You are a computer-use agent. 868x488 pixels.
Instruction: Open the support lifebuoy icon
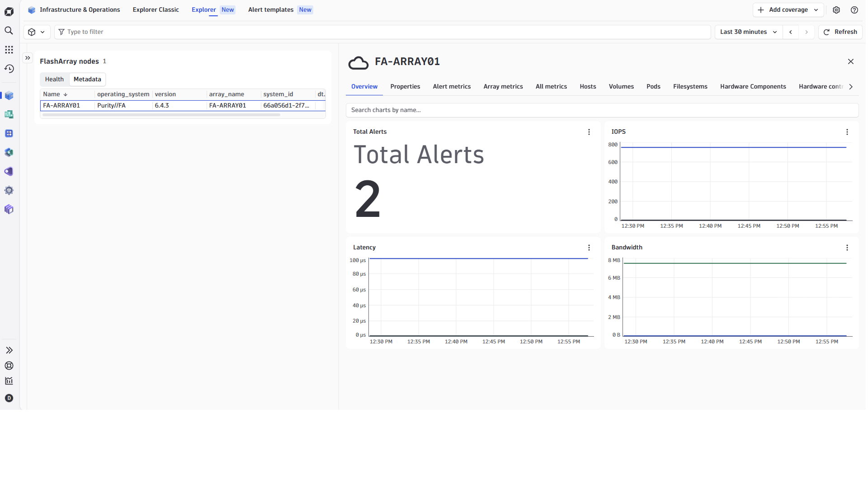(9, 366)
